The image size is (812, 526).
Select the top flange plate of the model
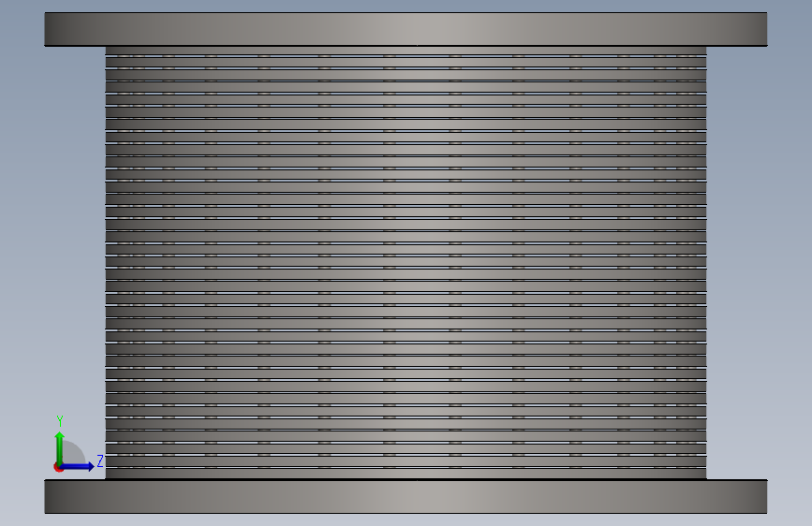(406, 30)
